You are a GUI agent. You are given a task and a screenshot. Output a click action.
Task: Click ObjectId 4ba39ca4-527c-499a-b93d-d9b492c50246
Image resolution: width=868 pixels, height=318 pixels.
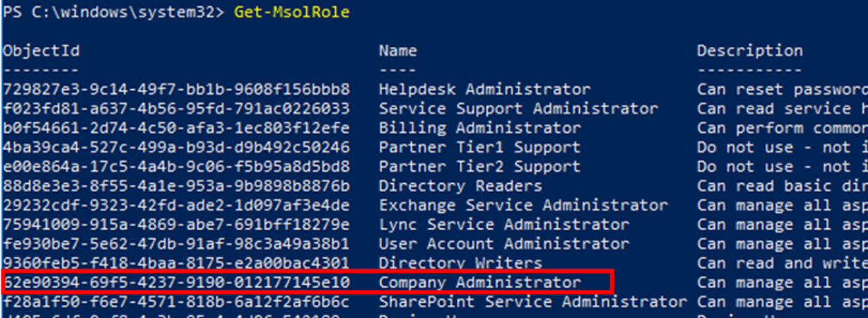176,147
